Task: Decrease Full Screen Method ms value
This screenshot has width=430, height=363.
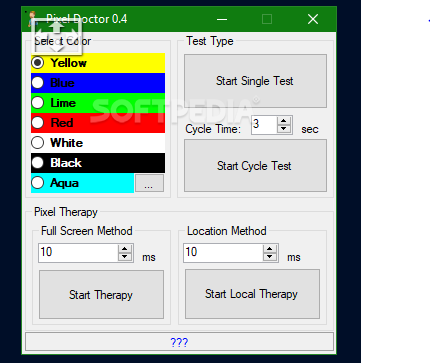Action: pyautogui.click(x=125, y=257)
